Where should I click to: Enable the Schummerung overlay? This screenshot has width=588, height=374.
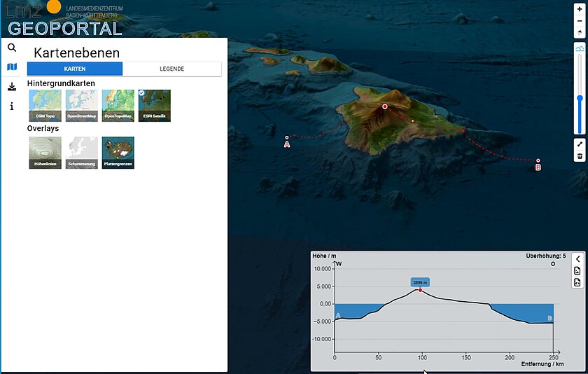[82, 153]
